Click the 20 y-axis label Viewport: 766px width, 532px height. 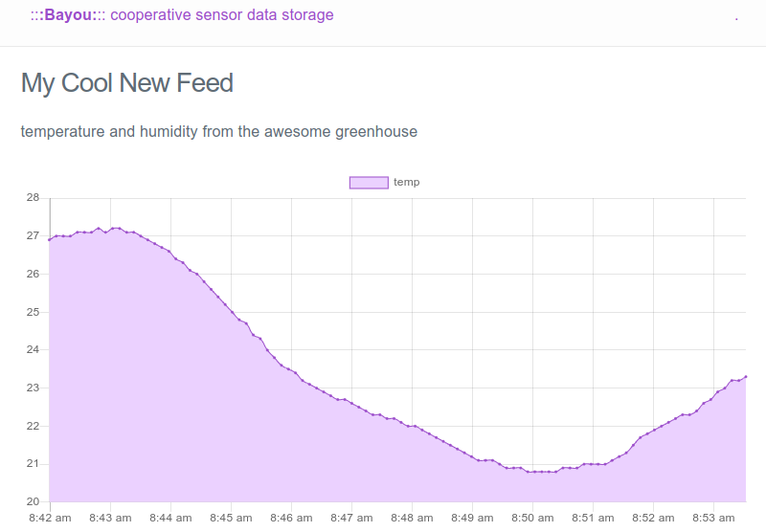[33, 501]
